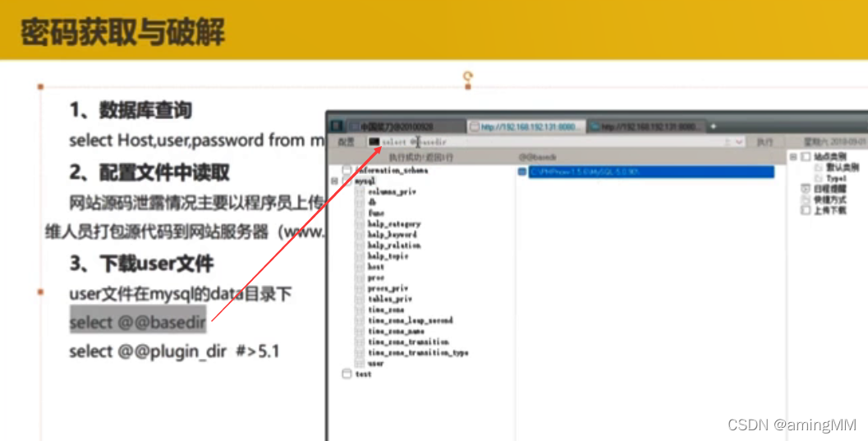
Task: Click the table icon beside proc
Action: coord(360,278)
